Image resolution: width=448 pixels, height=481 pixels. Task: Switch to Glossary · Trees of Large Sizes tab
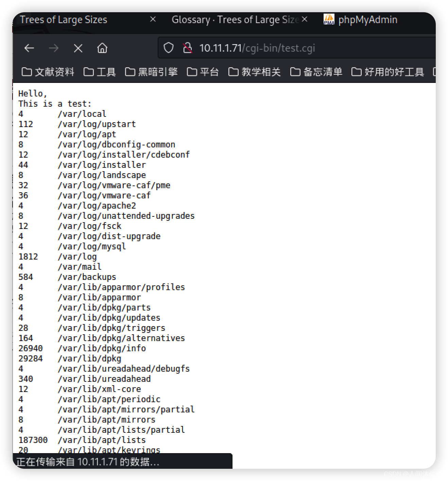235,20
